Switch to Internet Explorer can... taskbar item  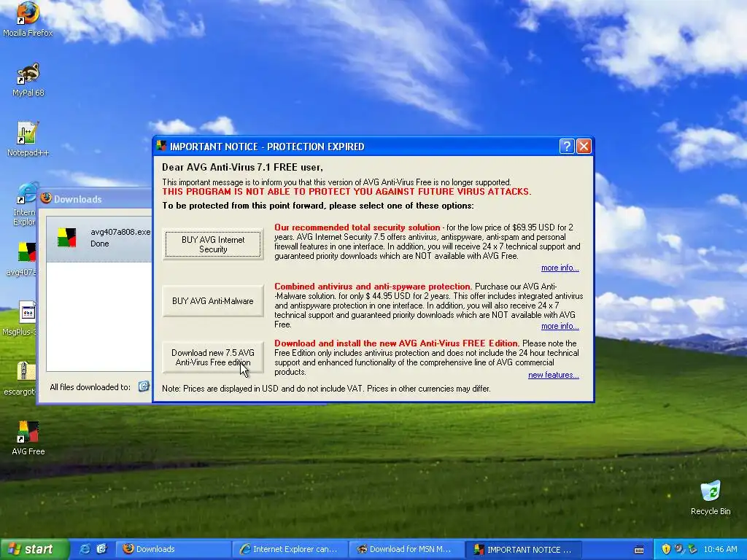290,549
